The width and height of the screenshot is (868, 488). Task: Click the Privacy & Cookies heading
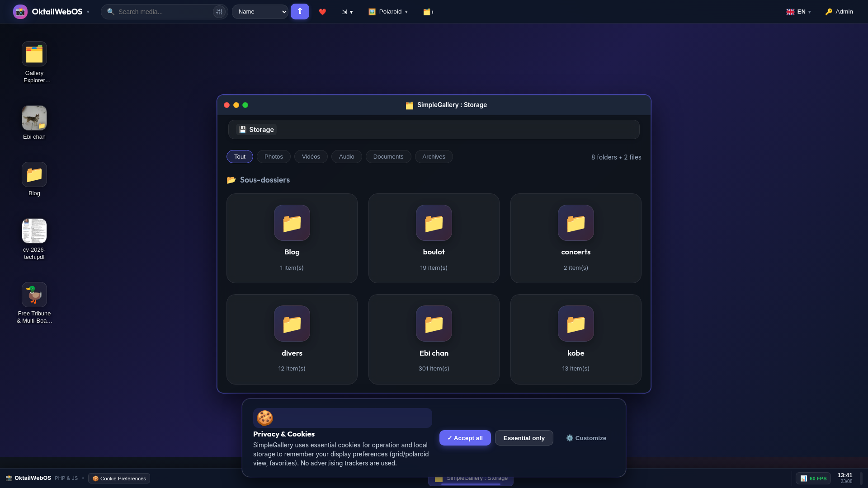click(284, 434)
